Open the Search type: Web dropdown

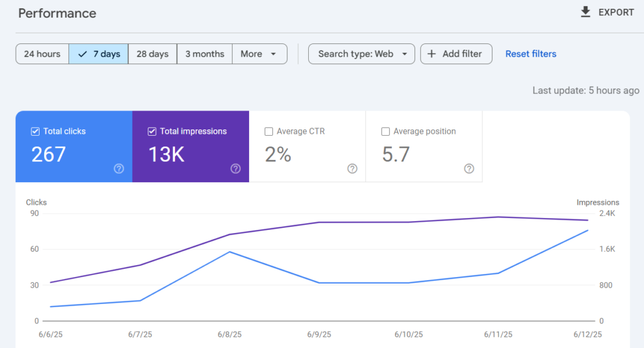tap(362, 54)
